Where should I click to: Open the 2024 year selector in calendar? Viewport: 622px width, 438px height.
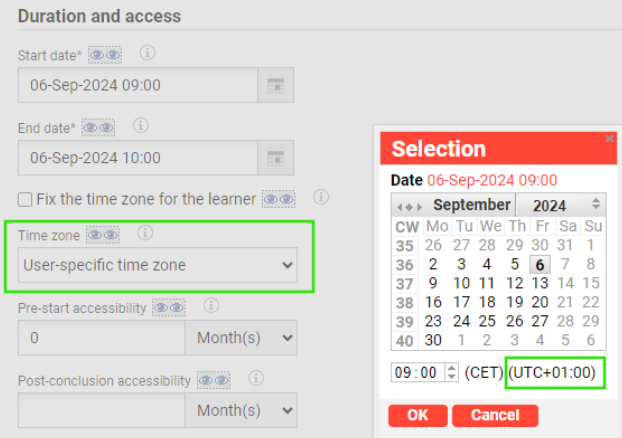click(x=559, y=205)
